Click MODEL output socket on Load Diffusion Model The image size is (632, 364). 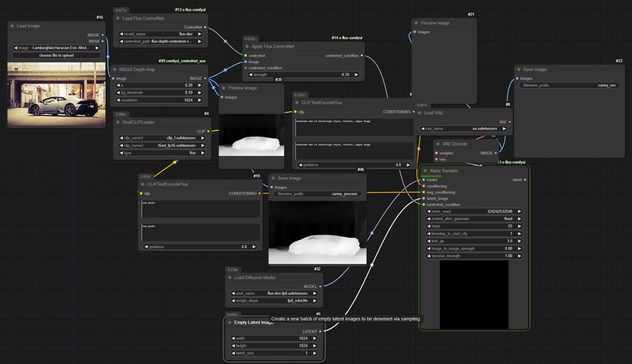click(x=320, y=287)
